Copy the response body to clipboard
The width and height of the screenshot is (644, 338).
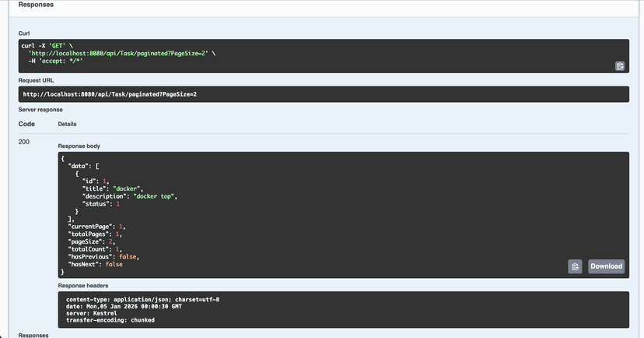(x=575, y=266)
